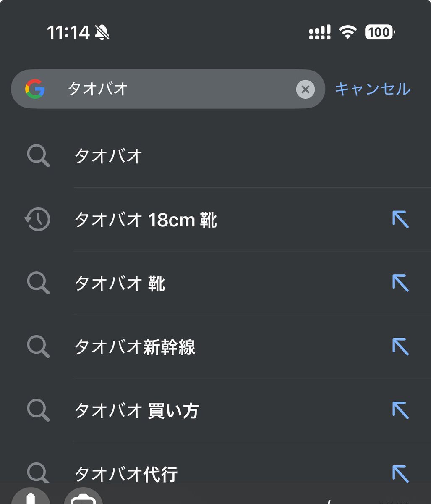Tap arrow icon beside タオバオ代行
The width and height of the screenshot is (431, 504).
pyautogui.click(x=400, y=473)
